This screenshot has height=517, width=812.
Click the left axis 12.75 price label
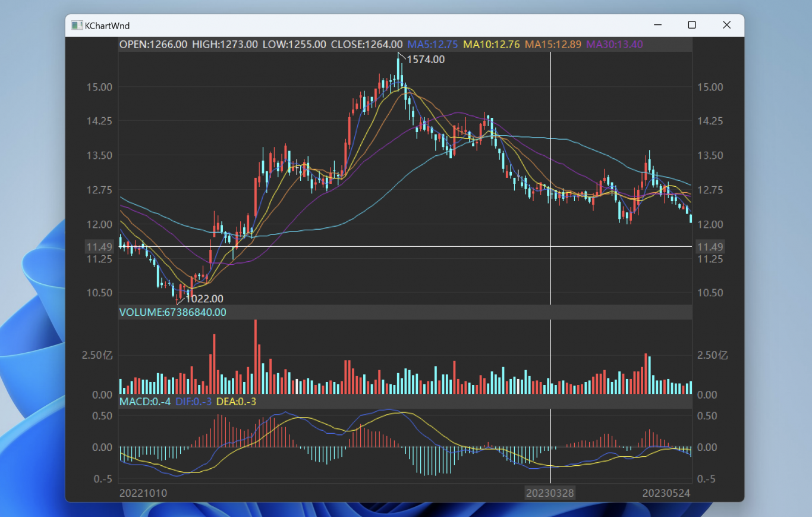point(99,190)
